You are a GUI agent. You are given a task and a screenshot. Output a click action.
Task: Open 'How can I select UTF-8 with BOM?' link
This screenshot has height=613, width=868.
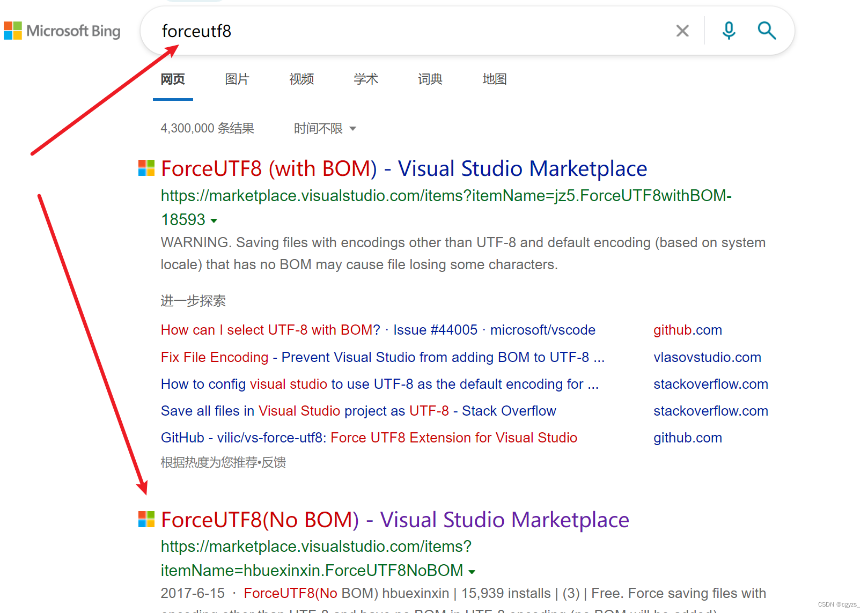point(378,330)
